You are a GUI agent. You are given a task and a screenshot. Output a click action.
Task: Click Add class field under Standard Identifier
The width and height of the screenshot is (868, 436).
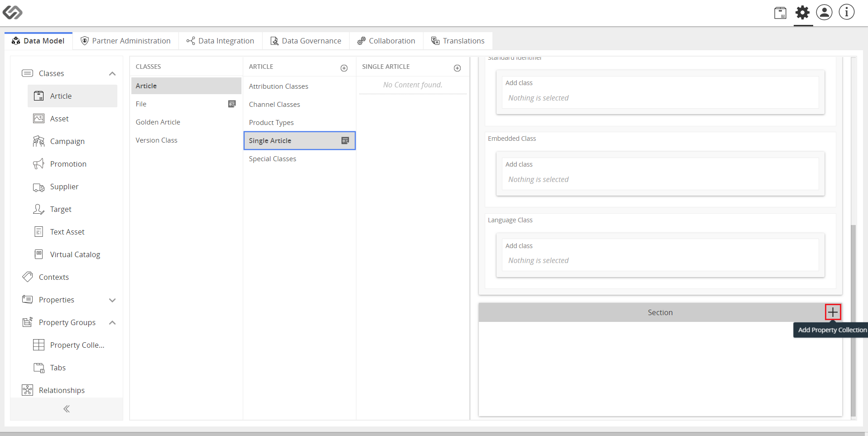tap(660, 92)
